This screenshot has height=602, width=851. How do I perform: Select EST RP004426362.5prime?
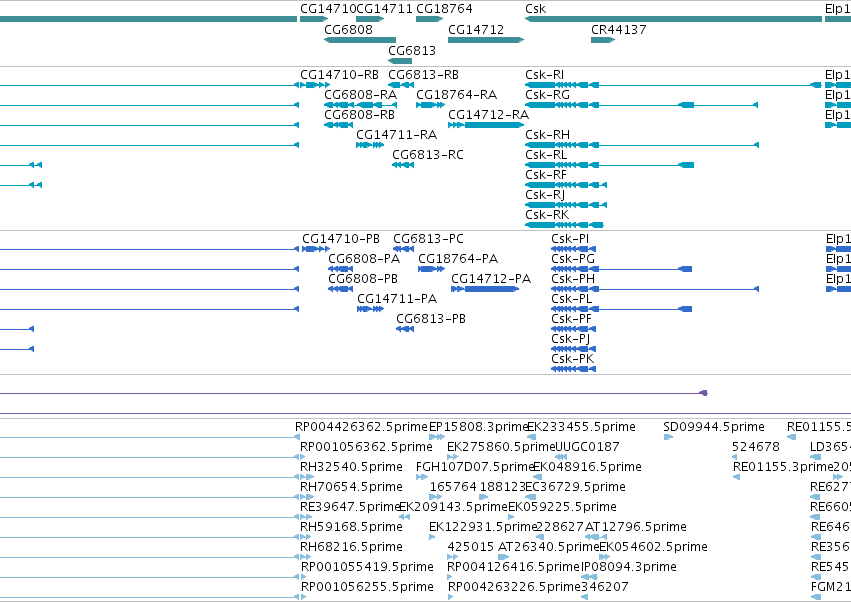coord(361,427)
